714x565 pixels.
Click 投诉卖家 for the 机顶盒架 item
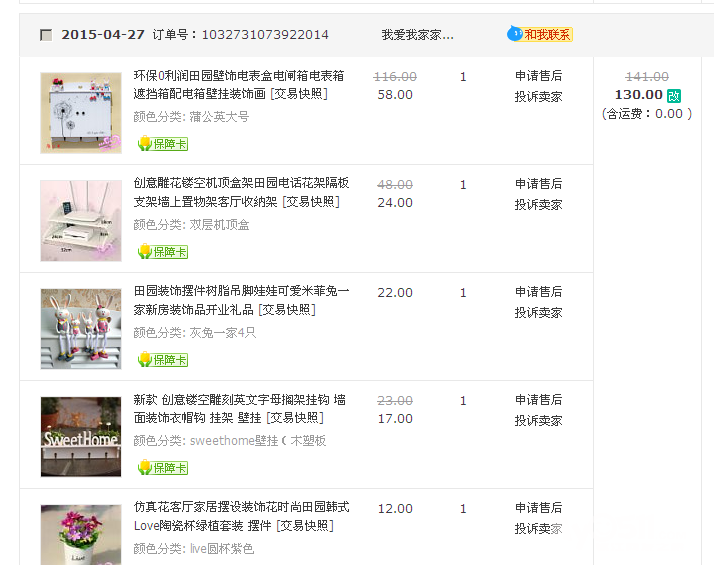pyautogui.click(x=538, y=205)
